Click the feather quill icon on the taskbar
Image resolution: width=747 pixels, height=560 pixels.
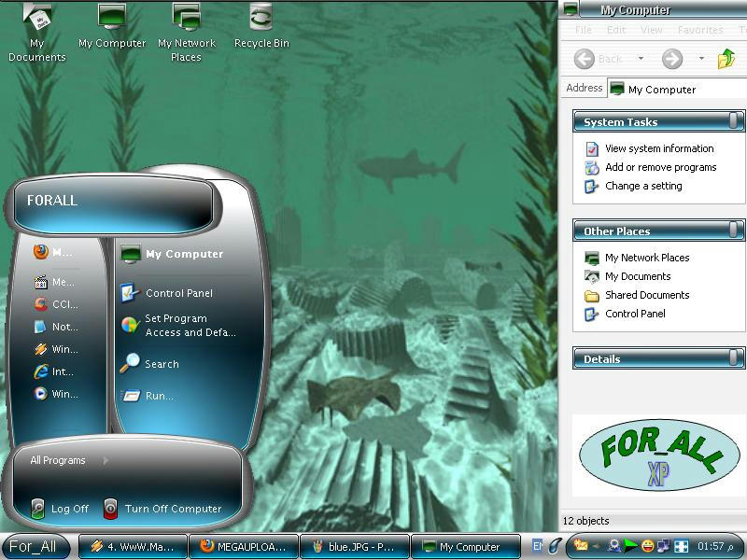[555, 546]
